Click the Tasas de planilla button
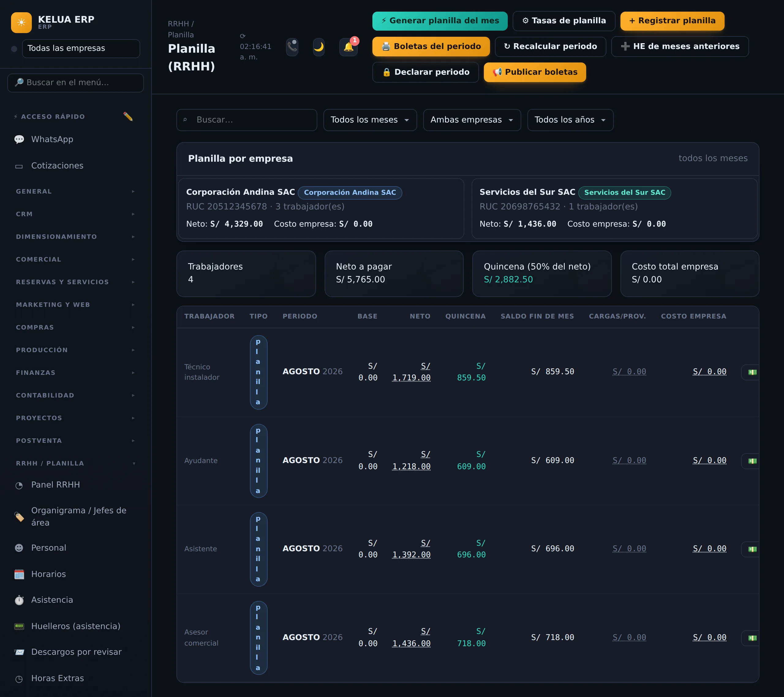 (x=564, y=21)
